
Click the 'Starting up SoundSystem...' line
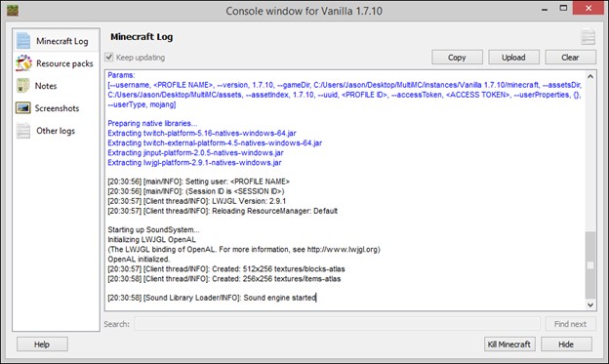153,229
